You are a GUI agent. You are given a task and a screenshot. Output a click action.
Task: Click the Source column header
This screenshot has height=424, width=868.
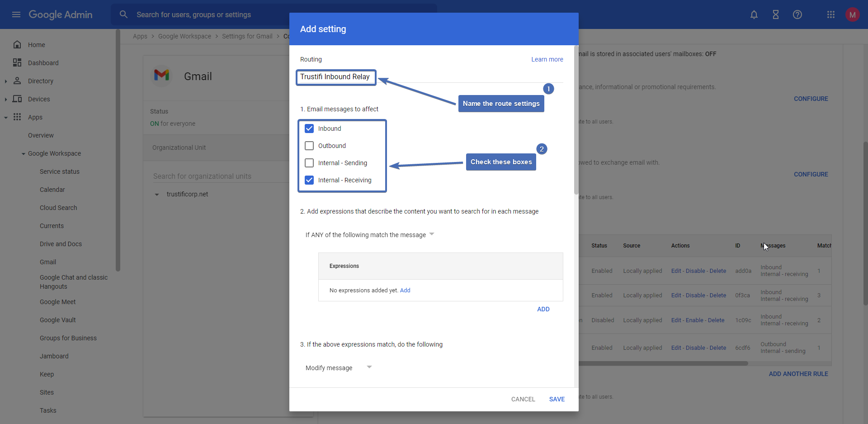[x=632, y=246]
